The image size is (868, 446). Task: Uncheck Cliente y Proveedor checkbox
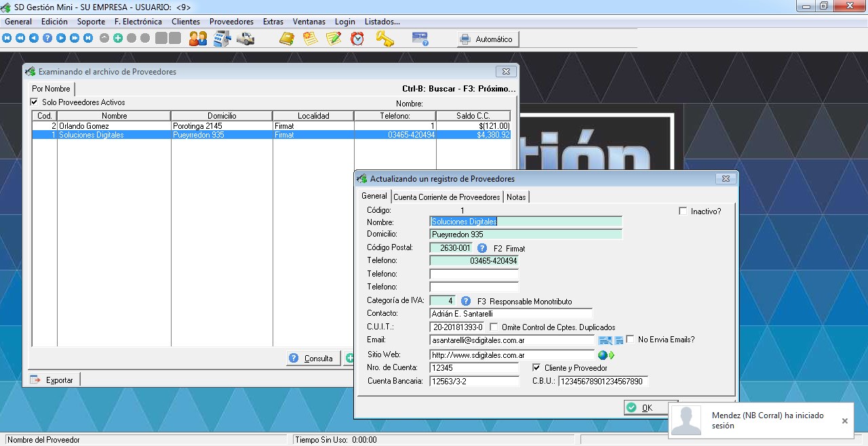tap(536, 367)
